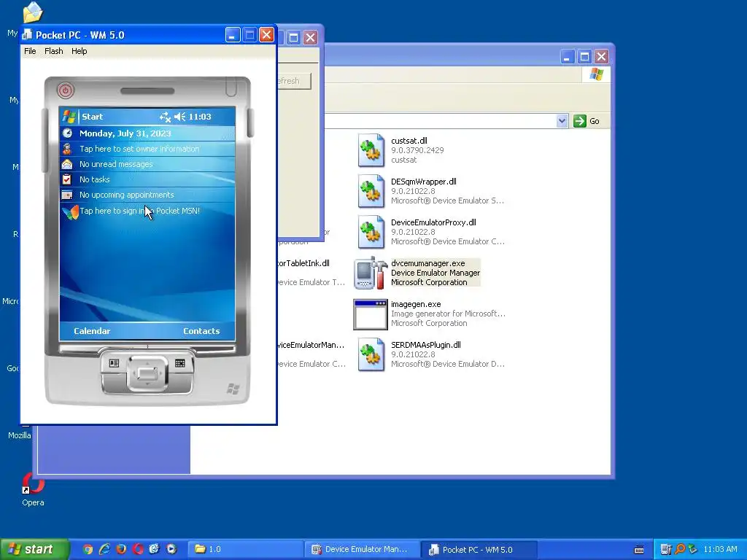Select the DeviceEmulatorProxy.dll file name
The image size is (747, 560).
(x=433, y=222)
